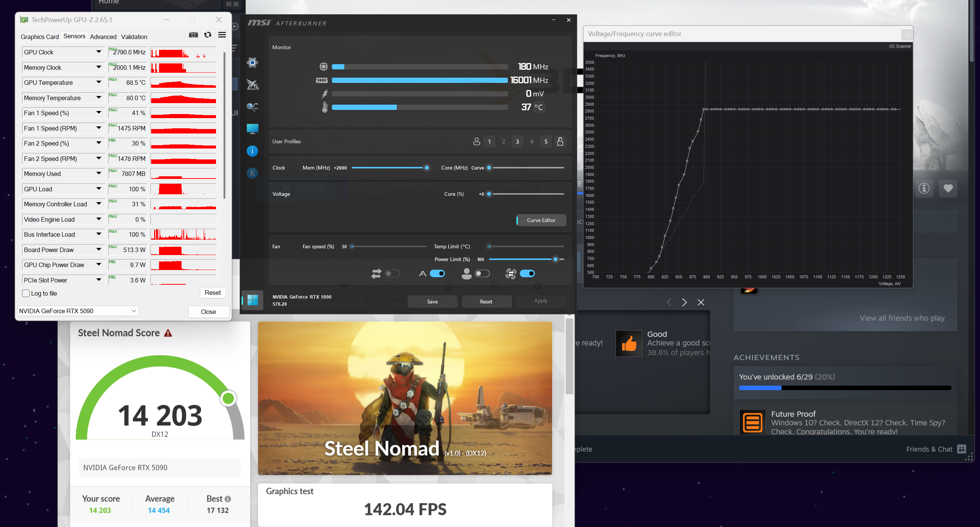Click the Windows startup icon in Afterburner

click(252, 300)
